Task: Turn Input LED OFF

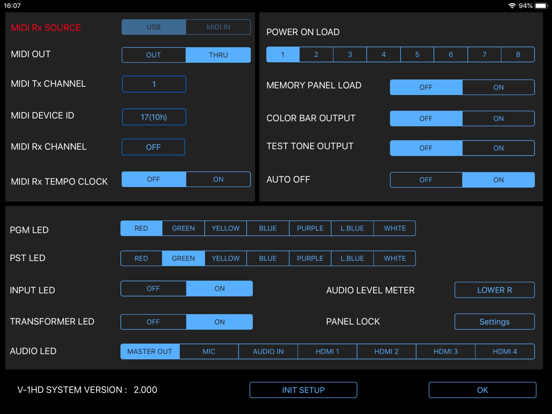Action: (x=153, y=289)
